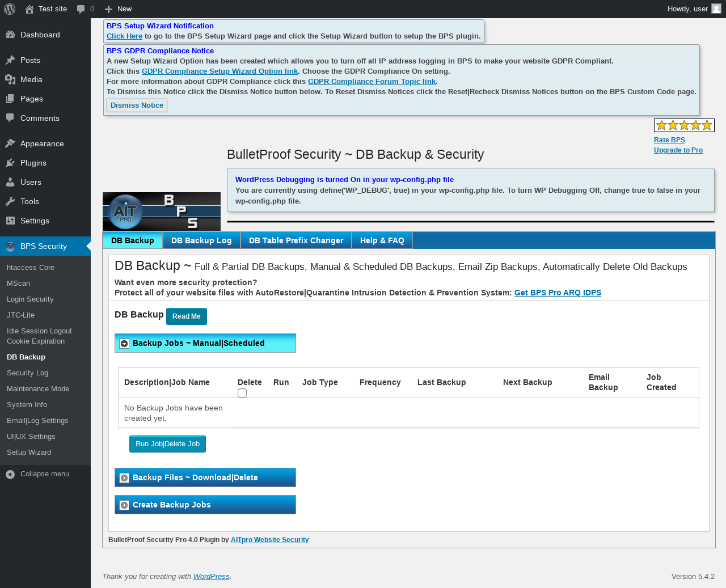Open Setup Wizard in the sidebar submenu
Image resolution: width=726 pixels, height=588 pixels.
coord(29,452)
